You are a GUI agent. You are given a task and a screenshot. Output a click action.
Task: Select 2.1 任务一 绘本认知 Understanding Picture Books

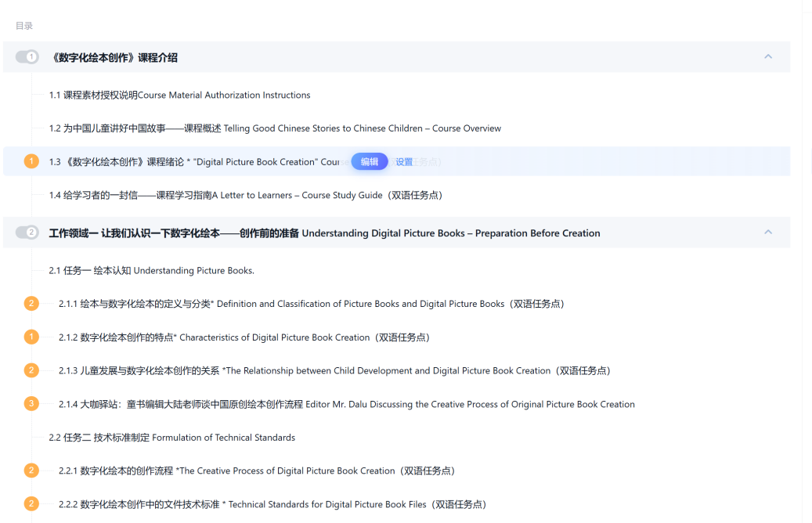pyautogui.click(x=151, y=271)
